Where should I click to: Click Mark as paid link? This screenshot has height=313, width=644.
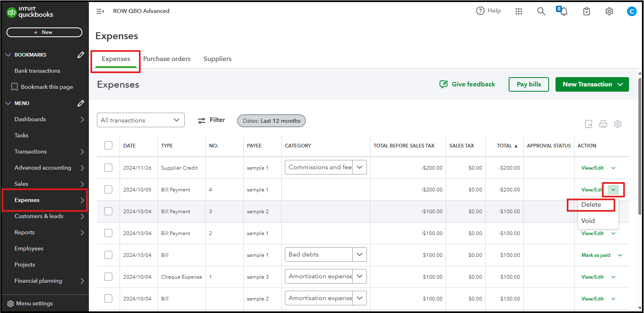596,255
